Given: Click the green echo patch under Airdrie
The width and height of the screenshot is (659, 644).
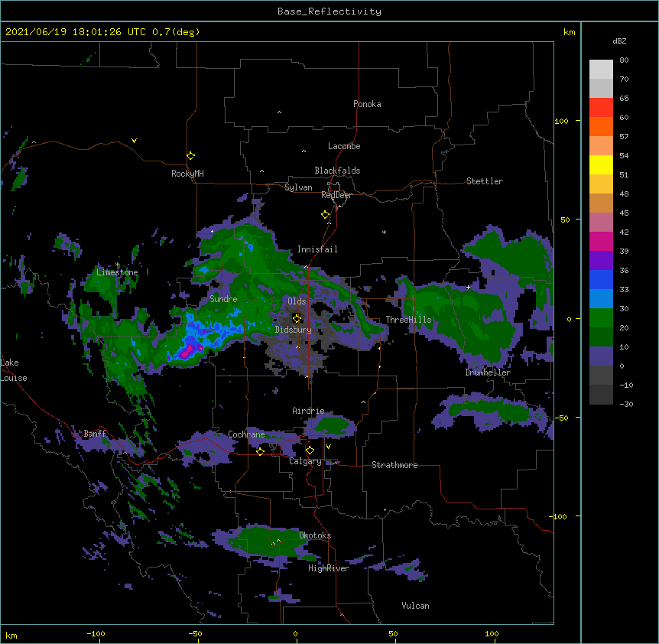Looking at the screenshot, I should coord(331,426).
